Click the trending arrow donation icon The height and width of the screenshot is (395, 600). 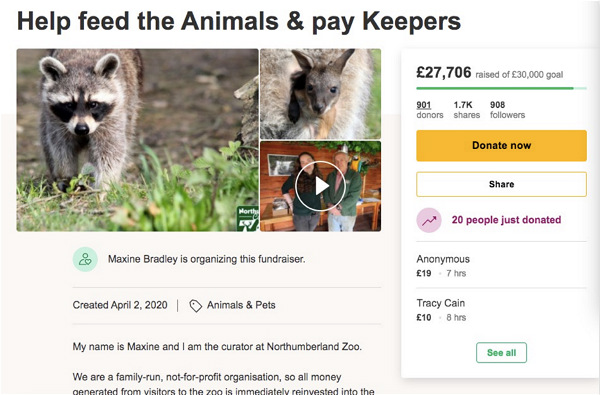(429, 220)
